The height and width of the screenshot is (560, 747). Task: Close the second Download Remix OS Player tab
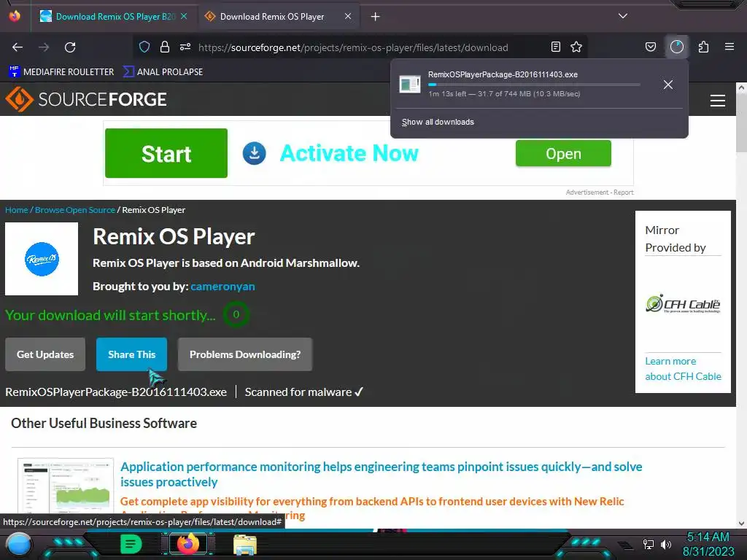(348, 16)
